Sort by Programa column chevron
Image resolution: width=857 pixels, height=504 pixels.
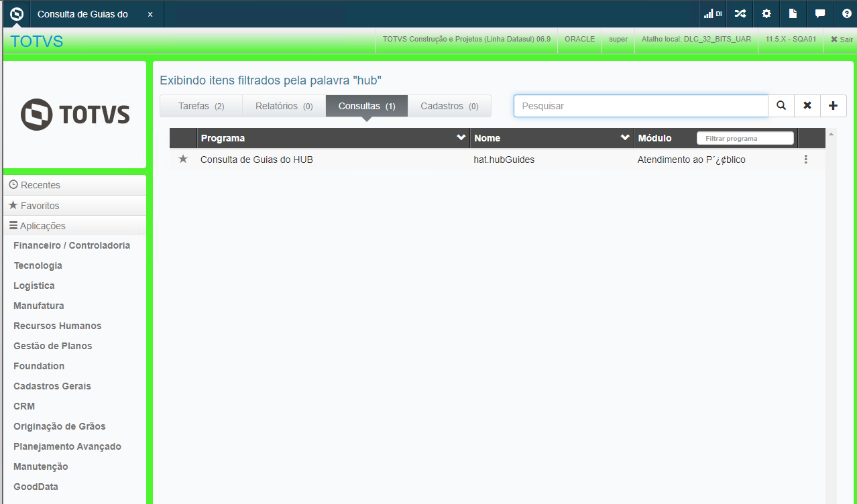[x=461, y=137]
